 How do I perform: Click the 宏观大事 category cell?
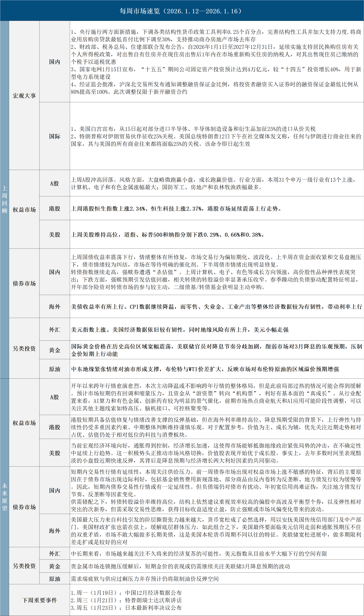pyautogui.click(x=24, y=96)
